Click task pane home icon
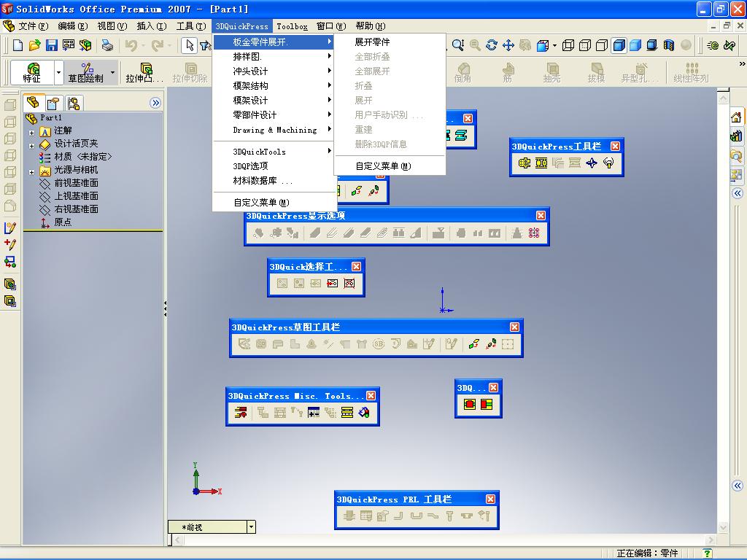747x560 pixels. tap(736, 117)
